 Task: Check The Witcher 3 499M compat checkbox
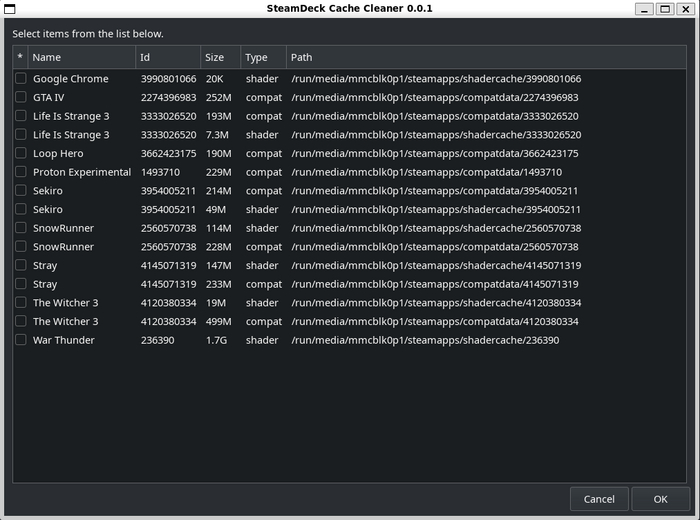pos(21,321)
